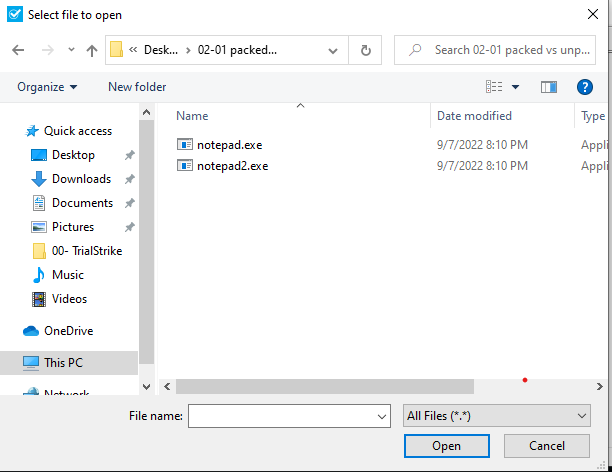612x472 pixels.
Task: Select Quick access in the sidebar
Action: pos(78,131)
